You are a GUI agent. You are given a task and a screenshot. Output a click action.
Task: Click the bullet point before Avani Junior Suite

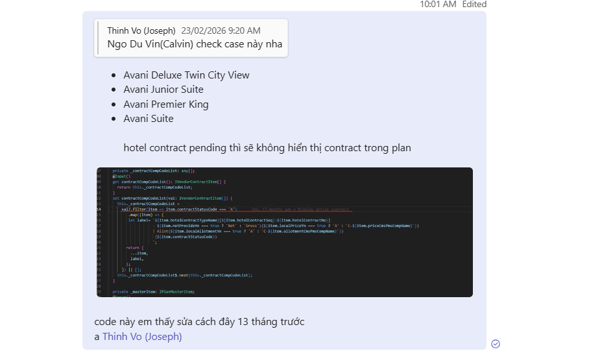[x=114, y=90]
